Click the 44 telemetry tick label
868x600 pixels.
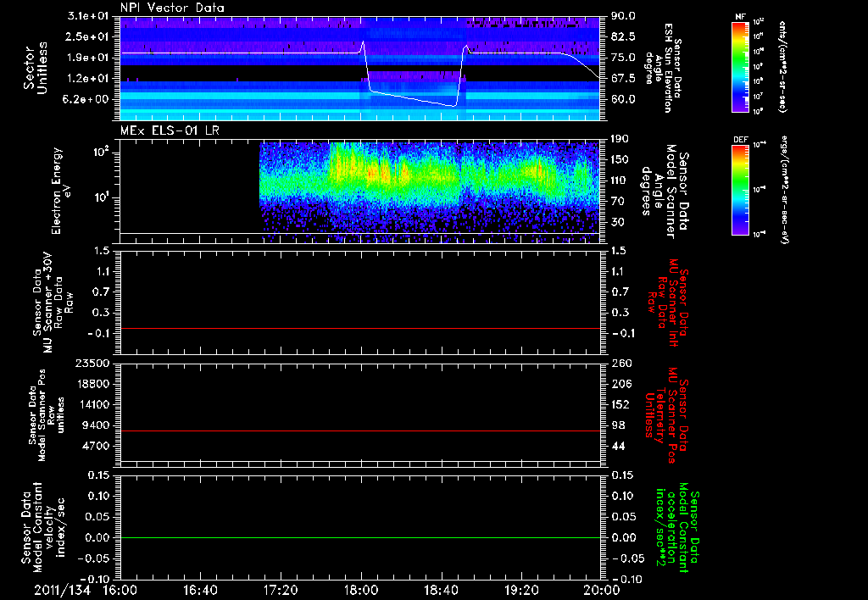[618, 446]
